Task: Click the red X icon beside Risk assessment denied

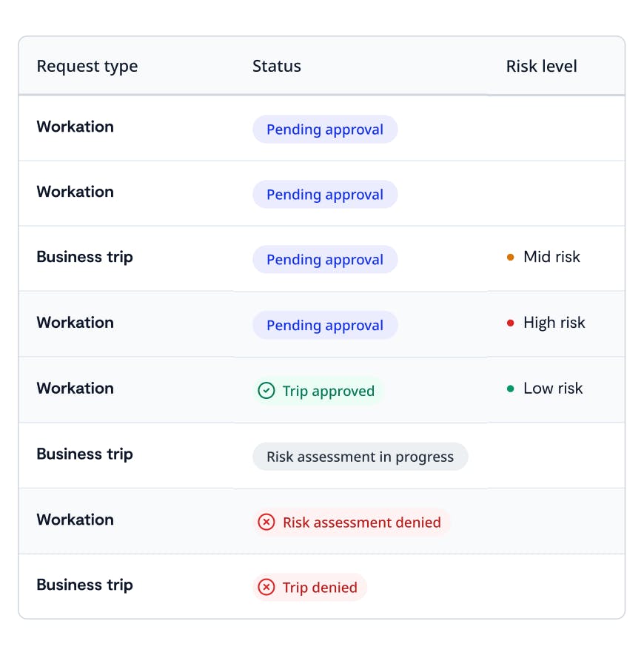Action: 266,523
